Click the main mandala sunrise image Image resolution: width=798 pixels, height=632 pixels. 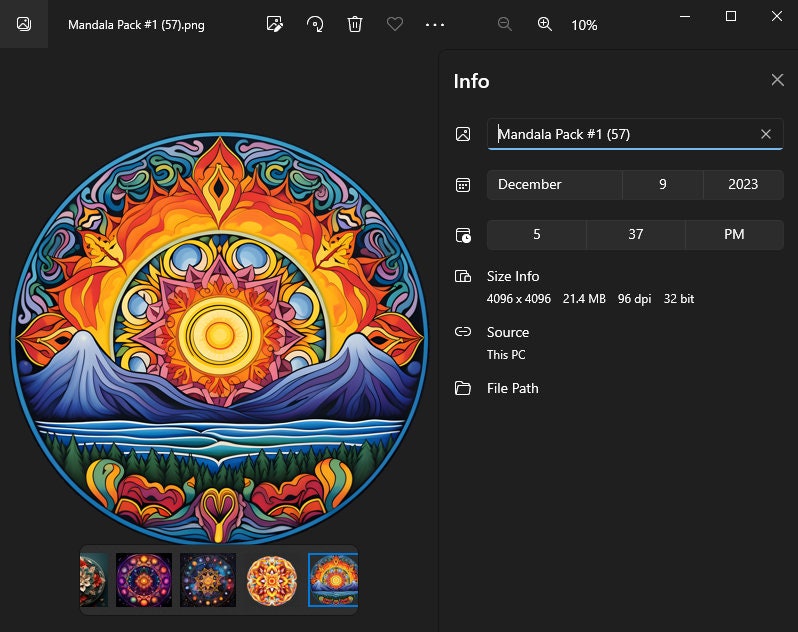pos(219,338)
